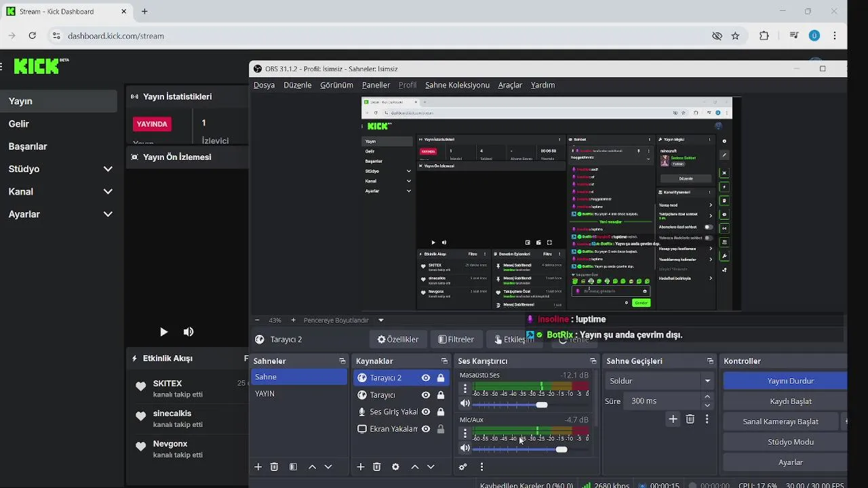The image size is (868, 488).
Task: Move scene up in Sahneler panel
Action: [312, 467]
